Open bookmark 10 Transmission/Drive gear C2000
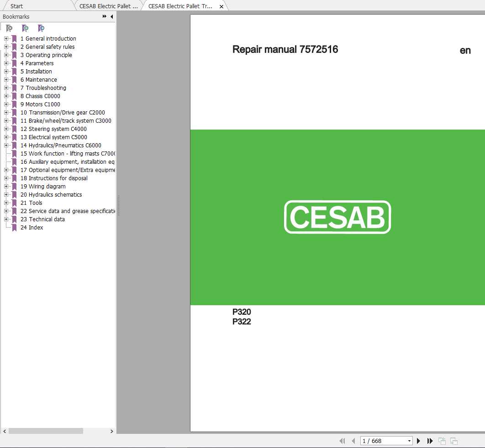485x448 pixels. (63, 113)
